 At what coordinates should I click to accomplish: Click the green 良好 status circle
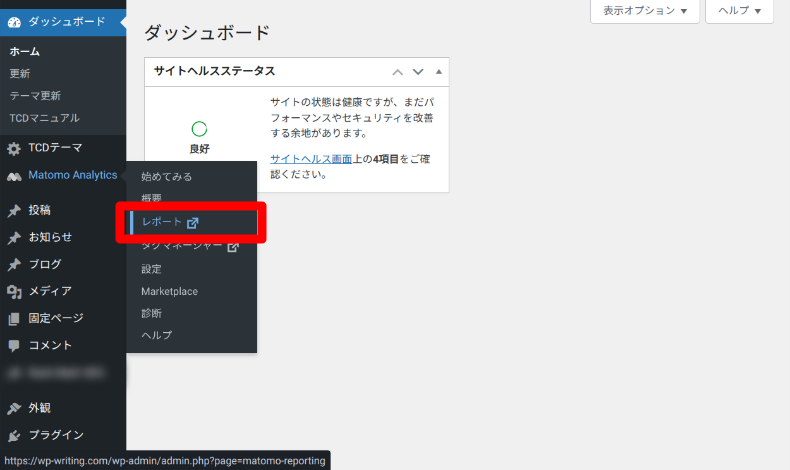pyautogui.click(x=200, y=129)
